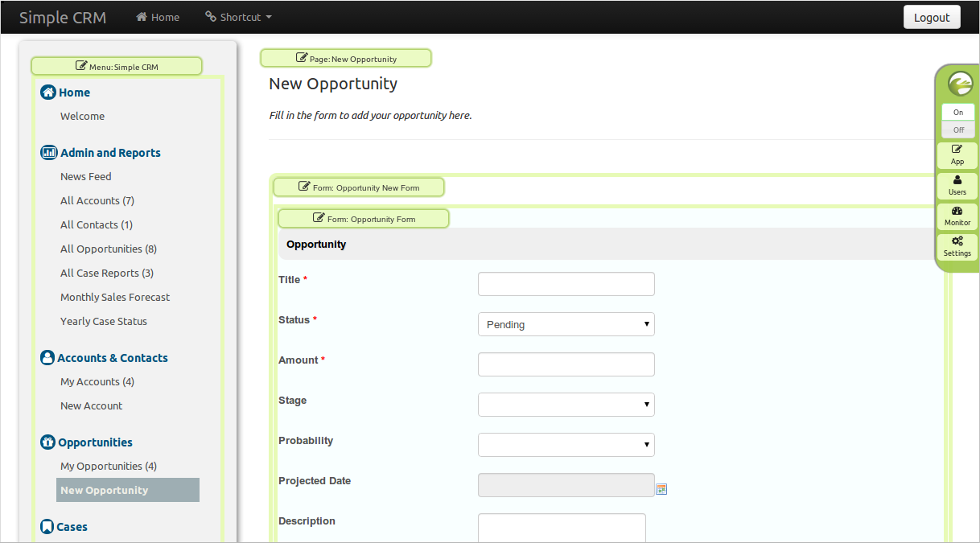The height and width of the screenshot is (543, 980).
Task: Go to Home in top navbar
Action: (x=158, y=17)
